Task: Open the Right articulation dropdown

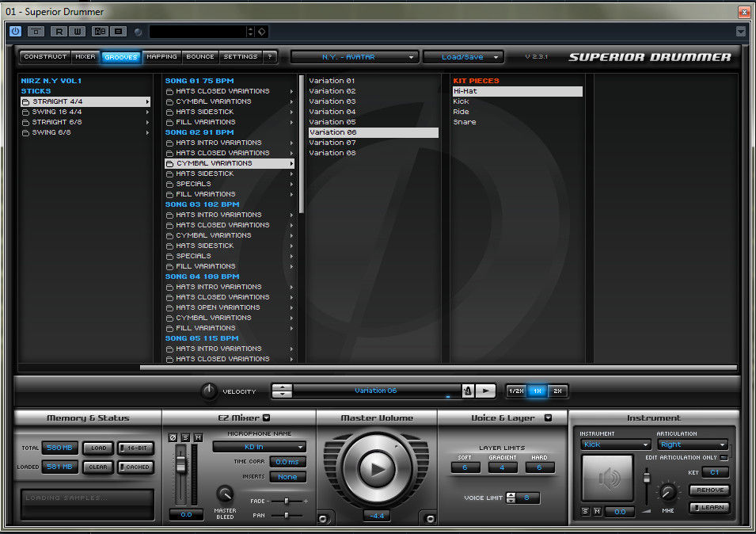Action: [x=693, y=444]
